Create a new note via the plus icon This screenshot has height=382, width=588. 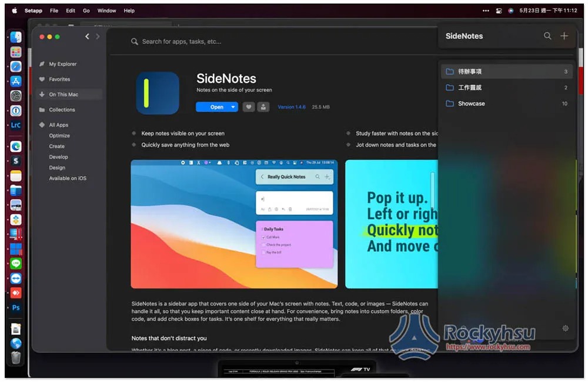coord(564,36)
